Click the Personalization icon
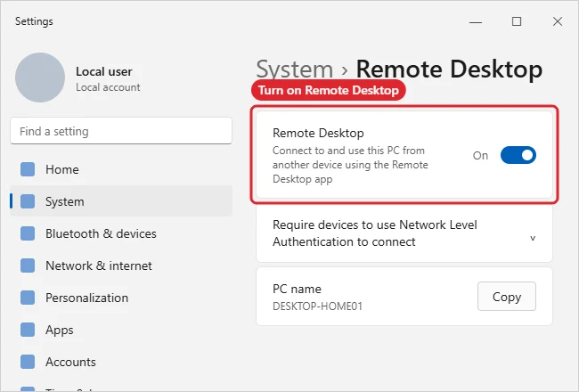579x392 pixels. (x=28, y=298)
